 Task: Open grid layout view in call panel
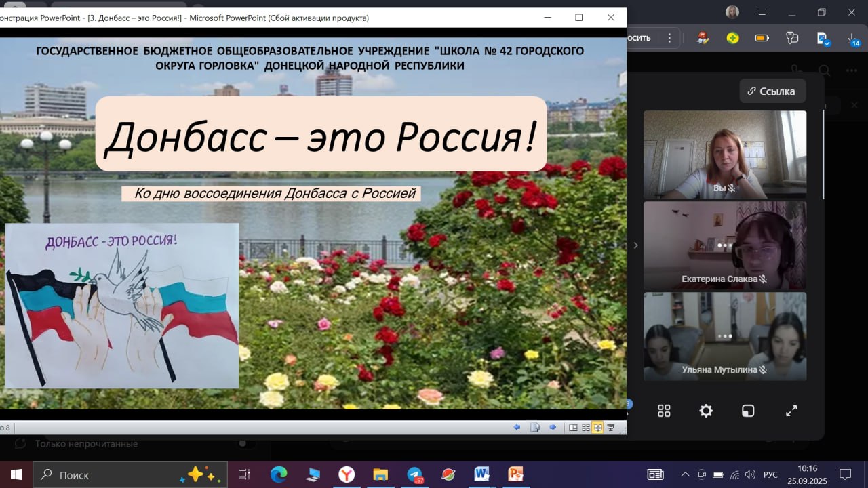664,411
